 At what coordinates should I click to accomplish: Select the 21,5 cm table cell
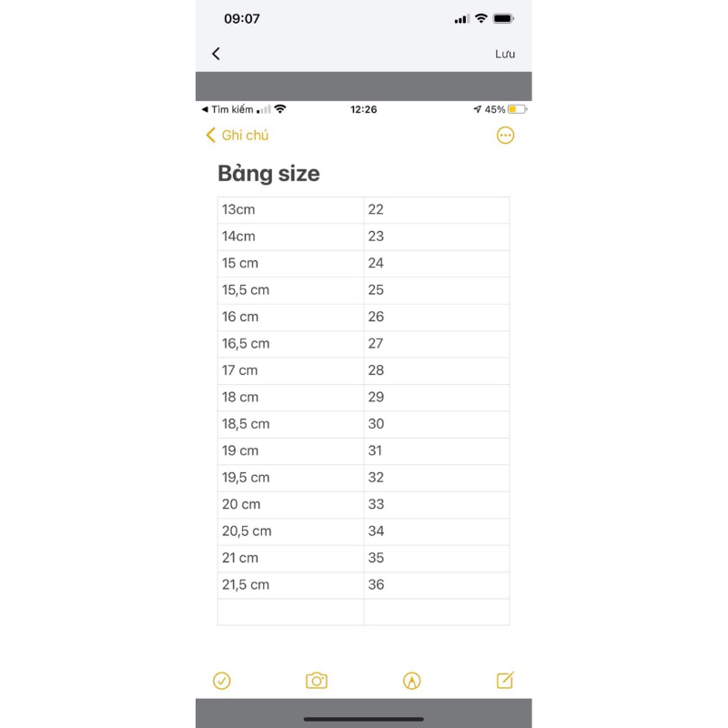[290, 585]
